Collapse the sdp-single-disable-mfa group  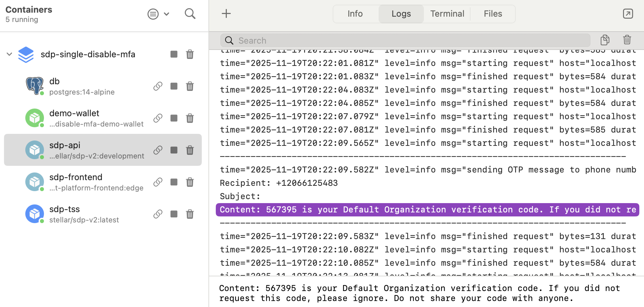pos(9,54)
